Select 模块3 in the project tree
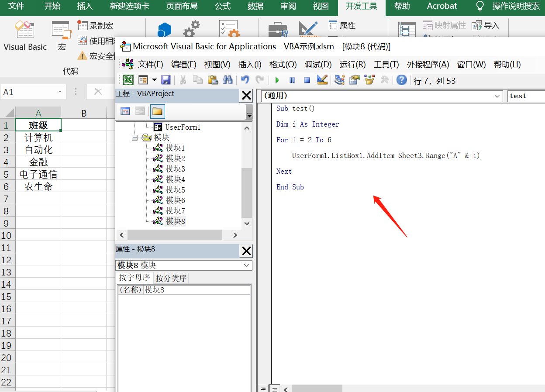The image size is (545, 392). coord(175,169)
